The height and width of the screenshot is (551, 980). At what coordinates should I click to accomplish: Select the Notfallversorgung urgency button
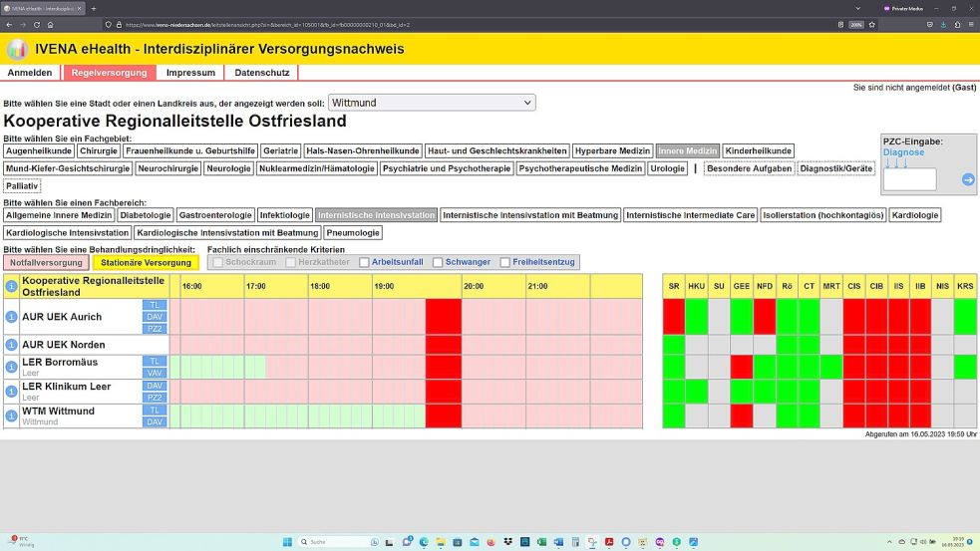[x=45, y=263]
